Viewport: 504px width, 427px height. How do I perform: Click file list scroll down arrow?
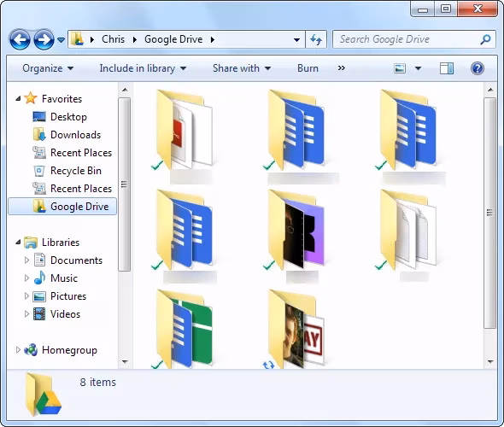pos(490,362)
